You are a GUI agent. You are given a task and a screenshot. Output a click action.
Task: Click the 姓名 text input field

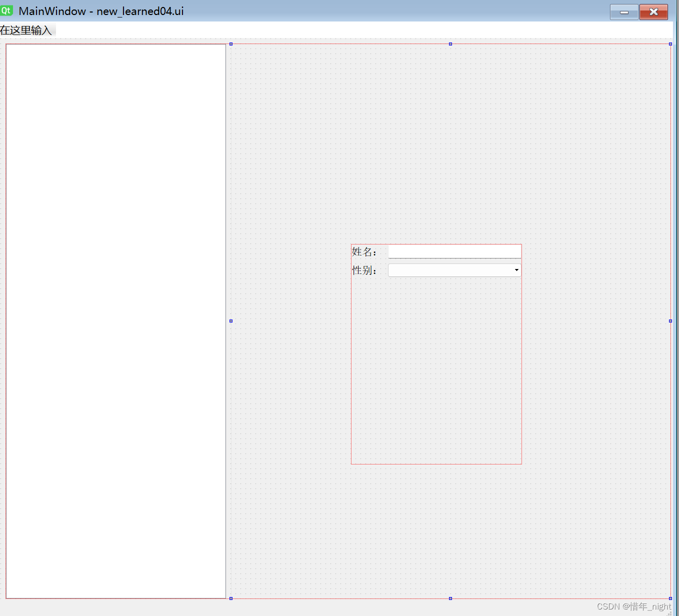pyautogui.click(x=454, y=251)
